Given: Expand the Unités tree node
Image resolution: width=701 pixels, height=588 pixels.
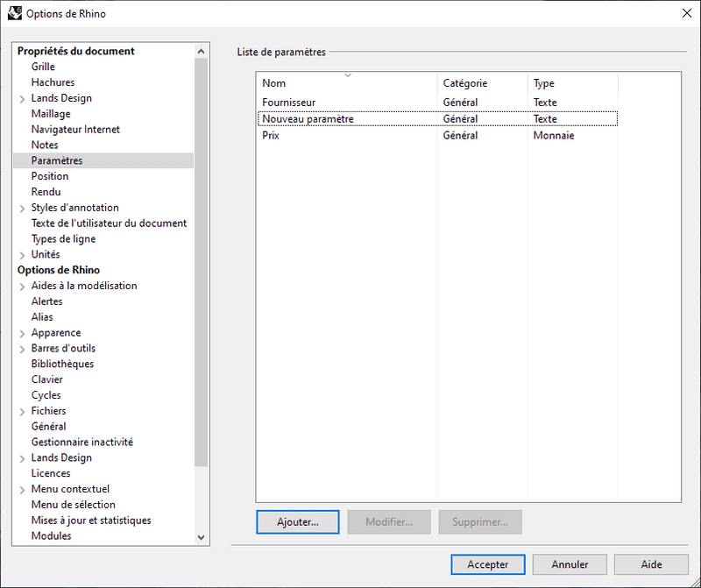Looking at the screenshot, I should point(22,255).
